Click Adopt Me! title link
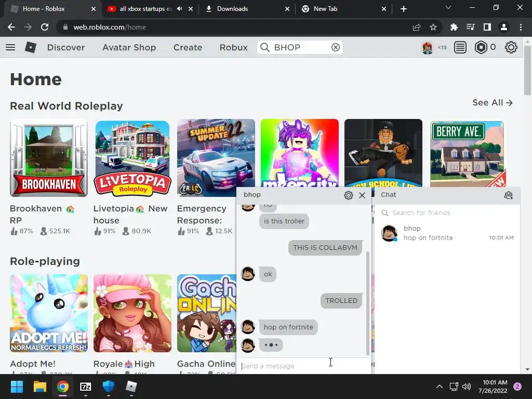 [33, 364]
